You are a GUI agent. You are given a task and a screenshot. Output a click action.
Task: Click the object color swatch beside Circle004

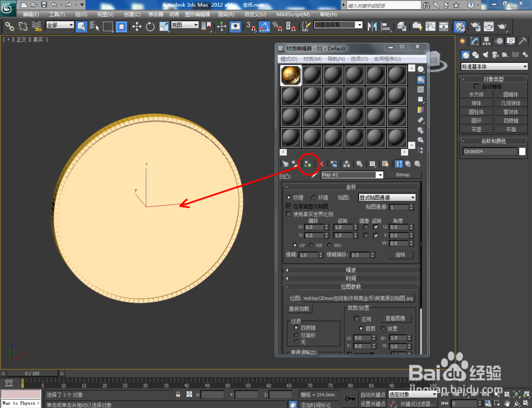[522, 151]
